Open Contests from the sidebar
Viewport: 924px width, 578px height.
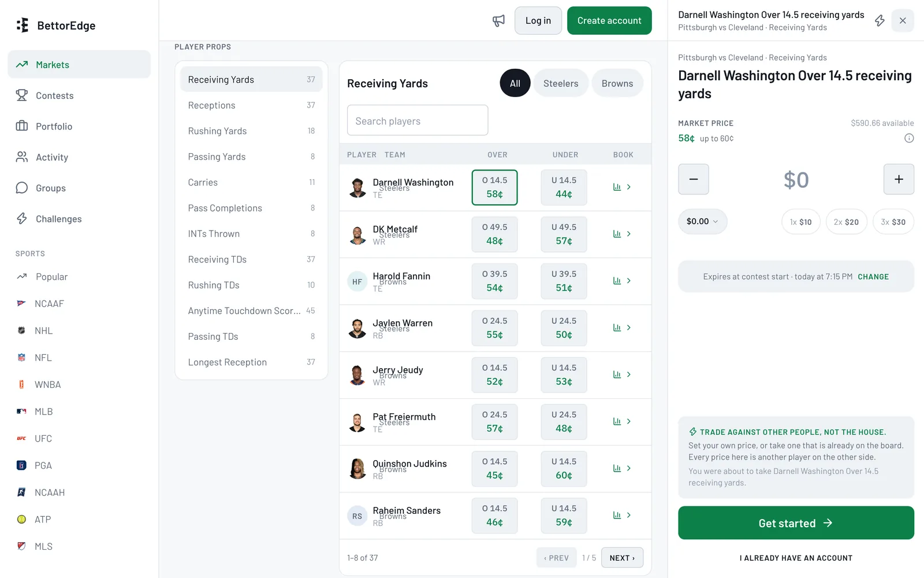[79, 95]
